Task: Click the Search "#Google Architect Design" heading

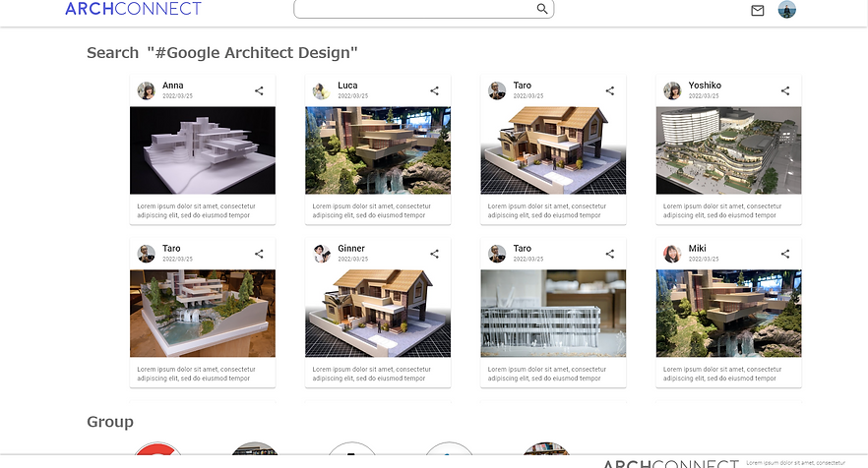Action: click(x=222, y=52)
